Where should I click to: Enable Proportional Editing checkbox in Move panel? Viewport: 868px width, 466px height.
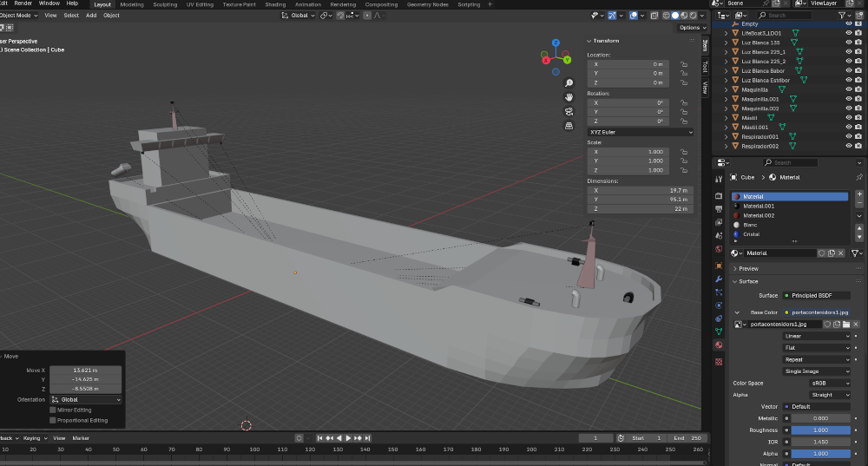click(x=53, y=421)
